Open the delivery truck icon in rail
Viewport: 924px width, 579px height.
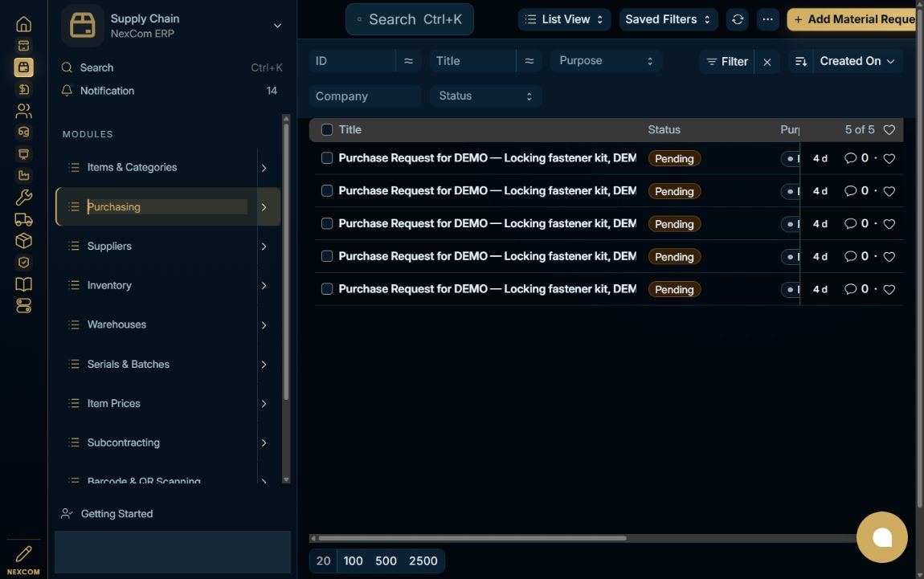(23, 220)
